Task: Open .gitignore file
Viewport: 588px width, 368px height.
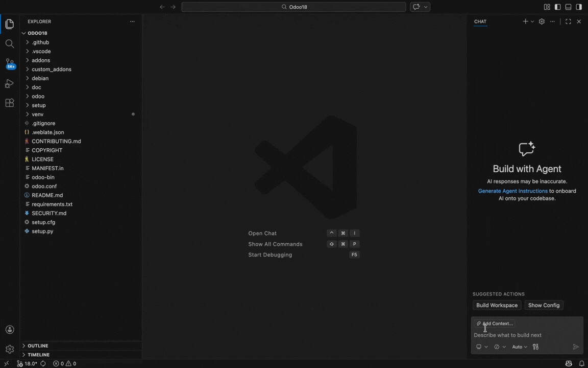Action: (81, 123)
